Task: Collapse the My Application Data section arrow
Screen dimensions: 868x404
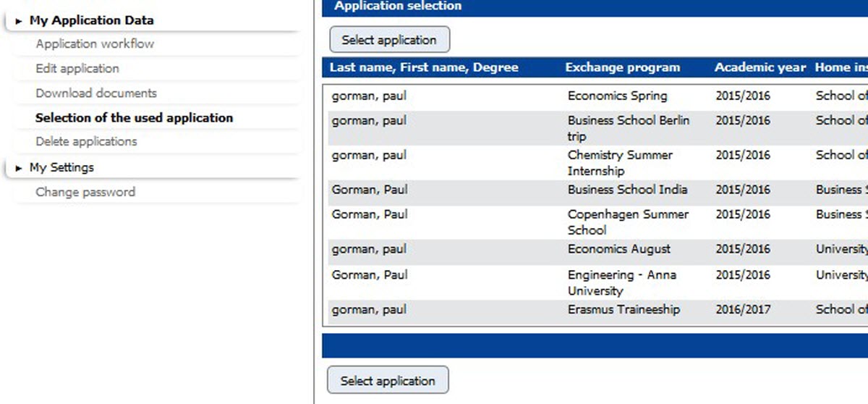Action: coord(19,22)
